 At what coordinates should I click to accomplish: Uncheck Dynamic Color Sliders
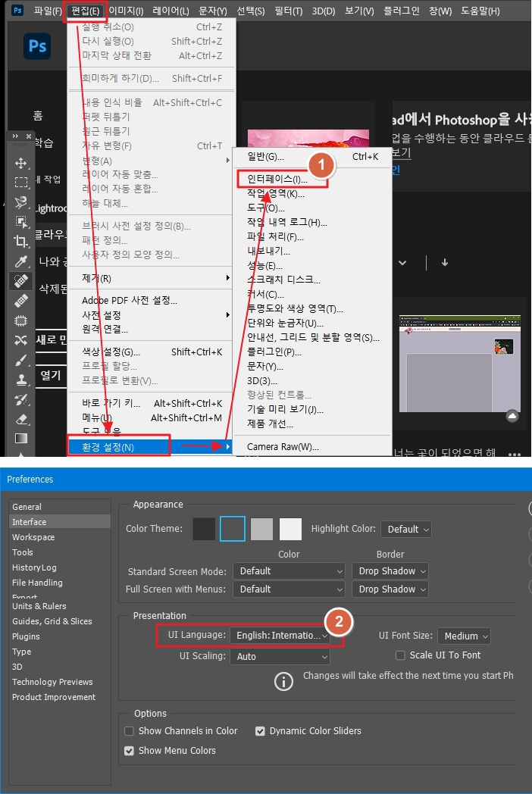coord(260,730)
